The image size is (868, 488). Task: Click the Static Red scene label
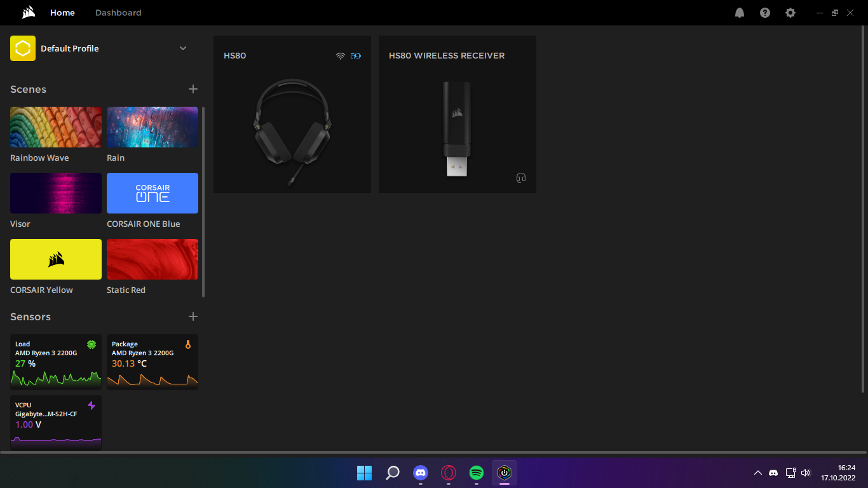pos(126,290)
